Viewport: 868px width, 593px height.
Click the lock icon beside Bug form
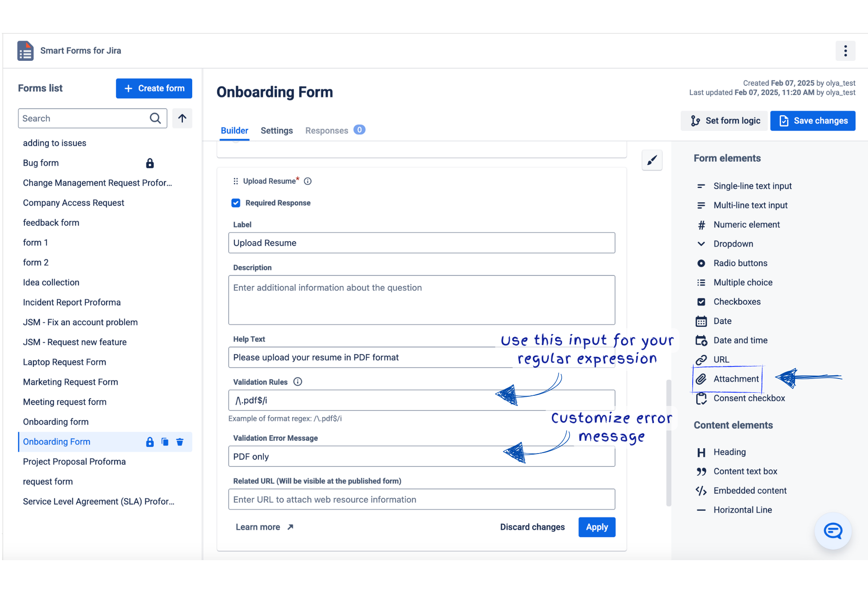[150, 163]
